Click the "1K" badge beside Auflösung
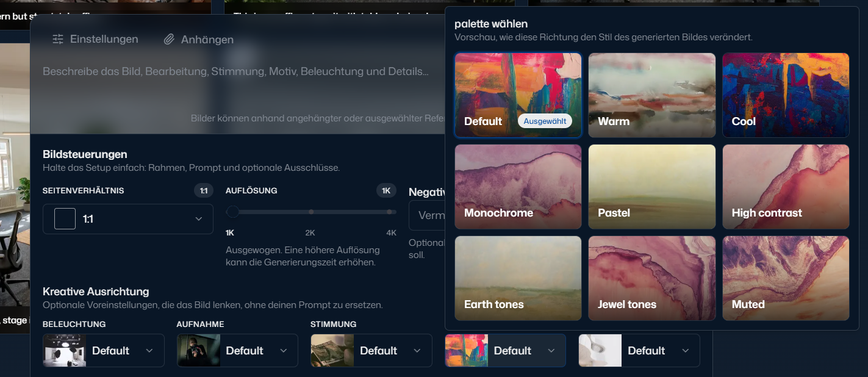 [386, 191]
